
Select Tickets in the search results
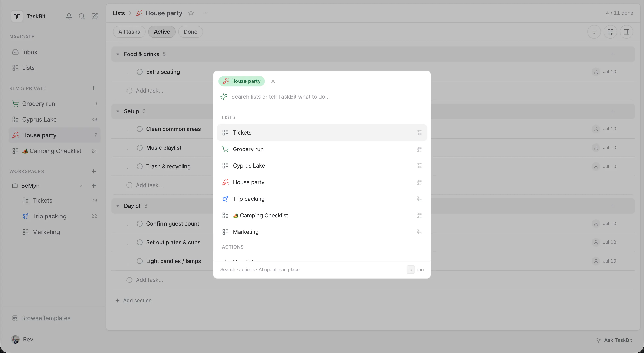[322, 133]
